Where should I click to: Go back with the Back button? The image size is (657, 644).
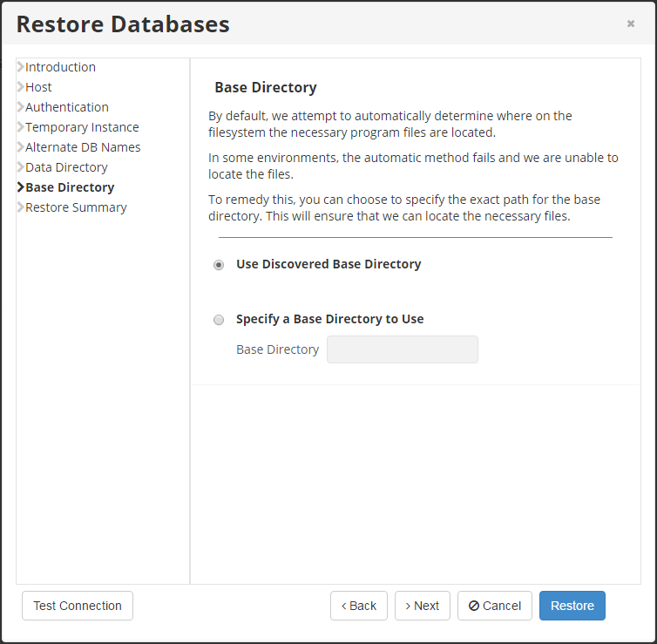(358, 606)
